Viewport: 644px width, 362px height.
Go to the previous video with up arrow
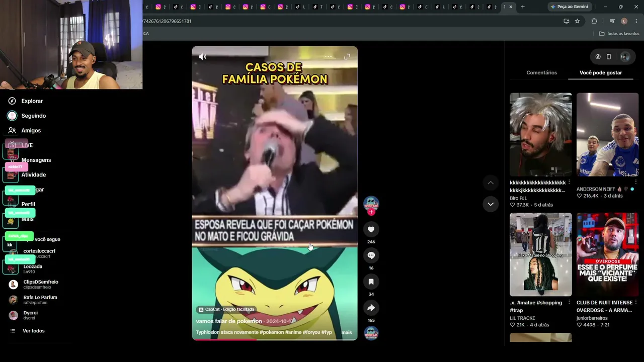(491, 183)
